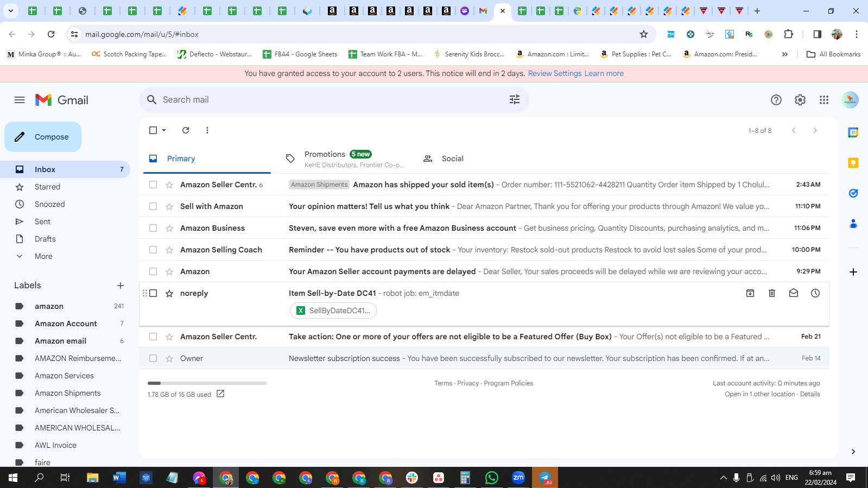This screenshot has width=868, height=488.
Task: Expand More in the left sidebar
Action: coord(43,256)
